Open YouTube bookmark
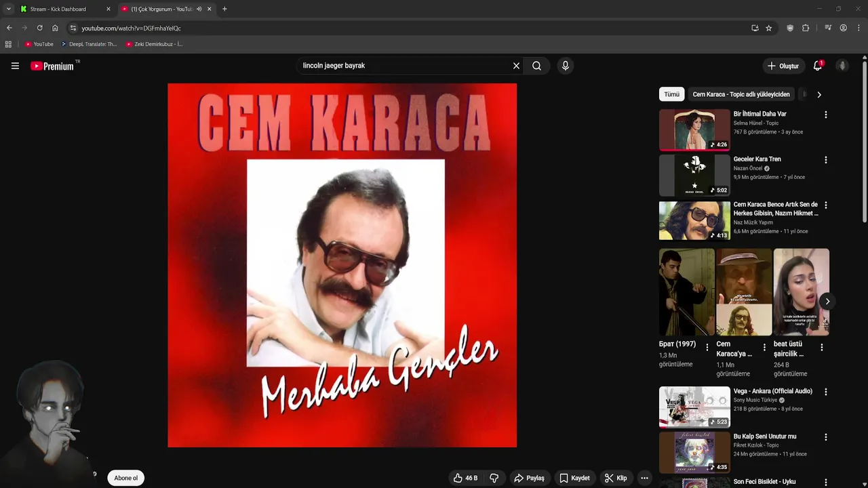 pos(39,44)
